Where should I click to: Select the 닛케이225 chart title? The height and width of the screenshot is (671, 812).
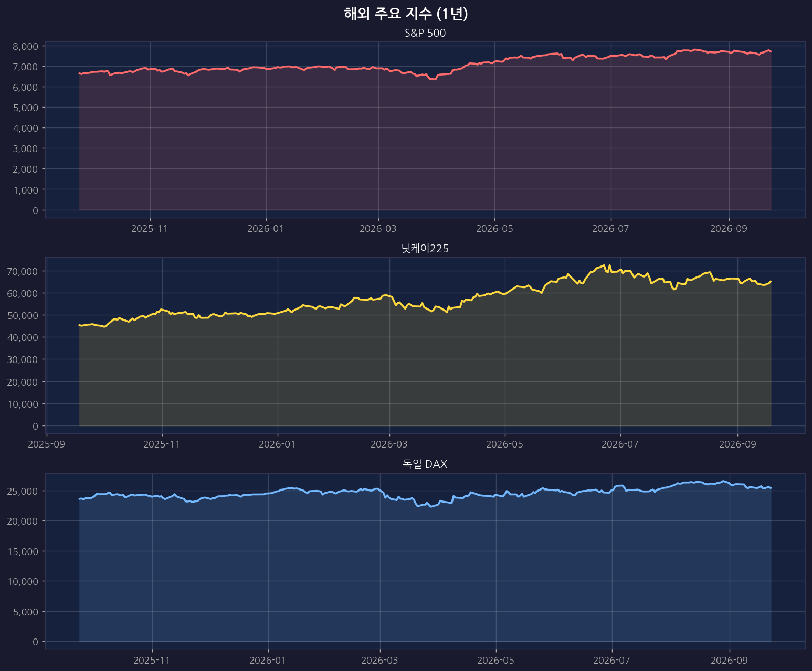point(425,249)
